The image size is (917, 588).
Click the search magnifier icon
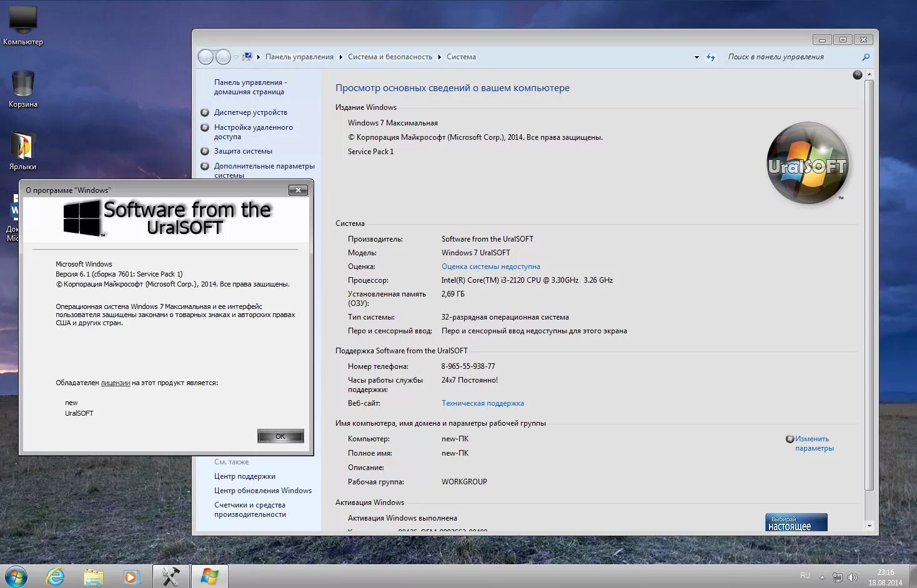click(x=866, y=57)
